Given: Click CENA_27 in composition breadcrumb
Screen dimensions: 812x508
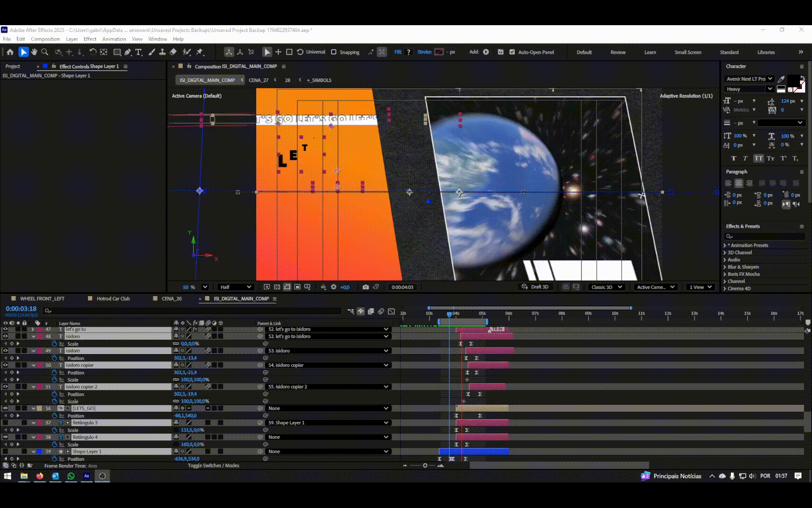Looking at the screenshot, I should (259, 80).
